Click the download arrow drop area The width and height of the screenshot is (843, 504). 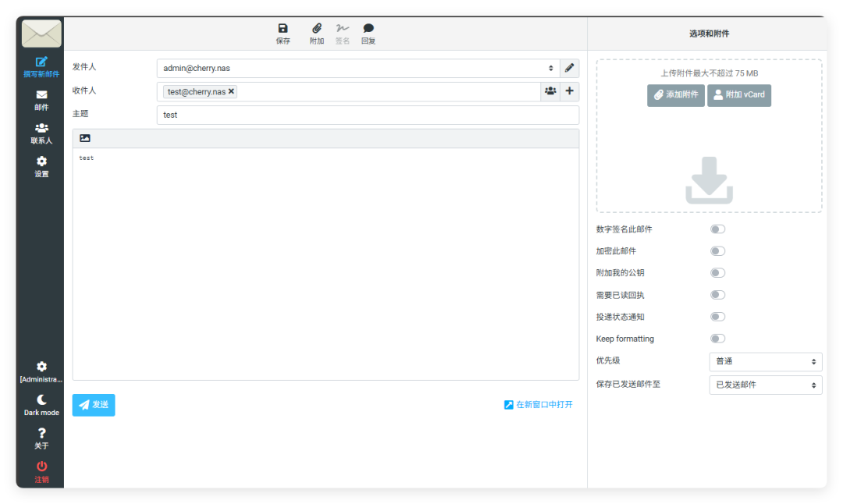[x=709, y=180]
